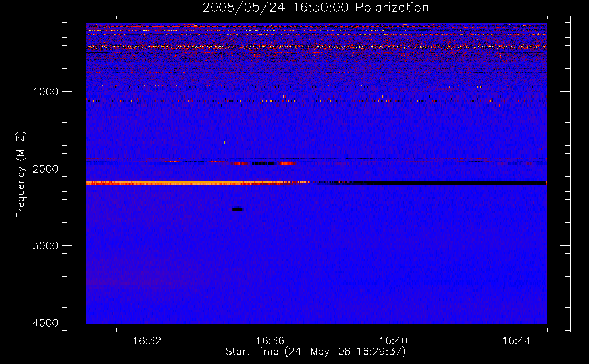Click the 3000 frequency tick label
The image size is (589, 364).
point(46,246)
